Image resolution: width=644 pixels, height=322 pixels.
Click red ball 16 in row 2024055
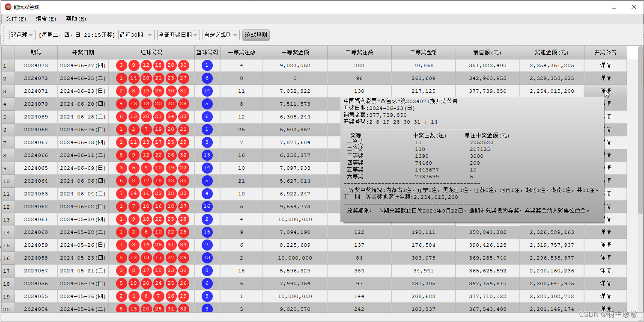click(x=171, y=296)
